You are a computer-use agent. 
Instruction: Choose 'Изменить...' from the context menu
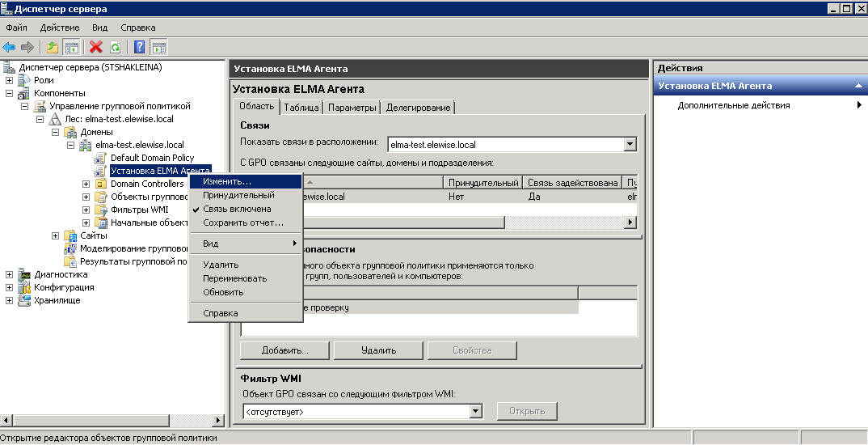pos(227,181)
